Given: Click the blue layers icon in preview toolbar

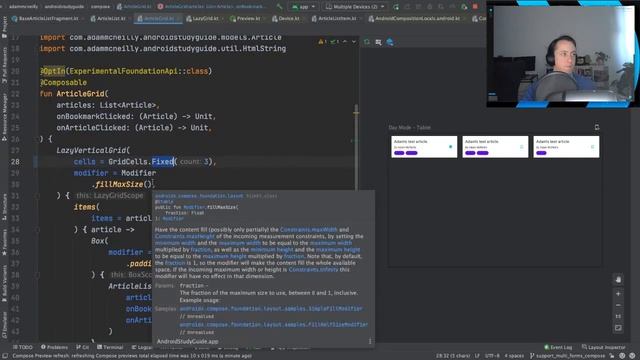Looking at the screenshot, I should click(390, 42).
